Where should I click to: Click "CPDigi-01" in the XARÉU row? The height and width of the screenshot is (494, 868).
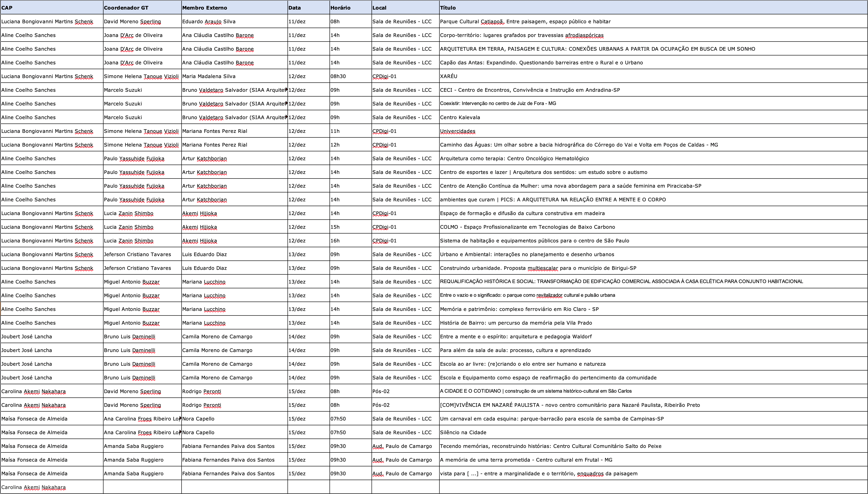(406, 76)
